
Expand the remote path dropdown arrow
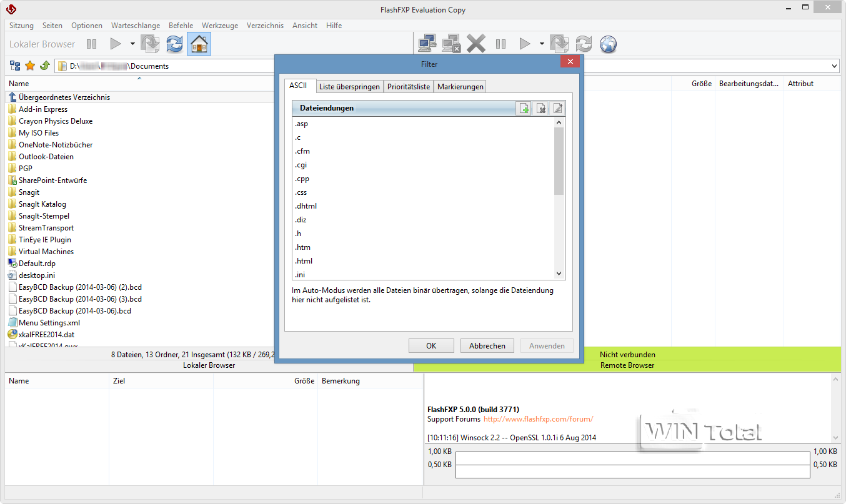pos(835,66)
